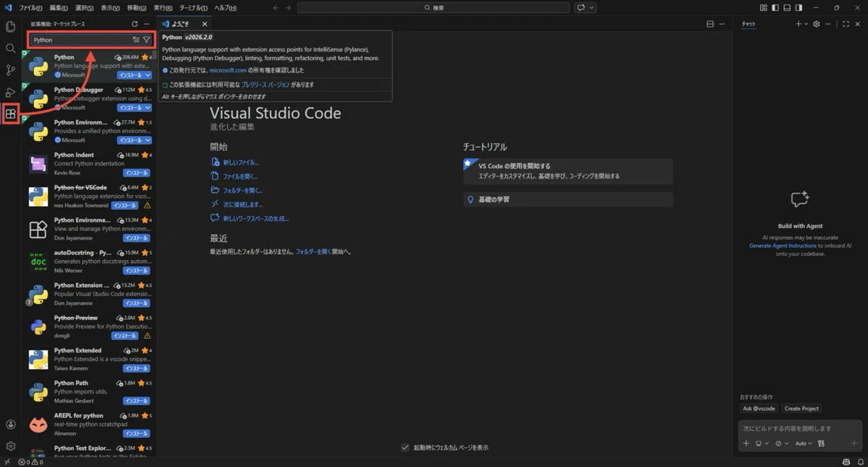This screenshot has width=868, height=467.
Task: Open the Explorer view in activity bar
Action: tap(10, 27)
